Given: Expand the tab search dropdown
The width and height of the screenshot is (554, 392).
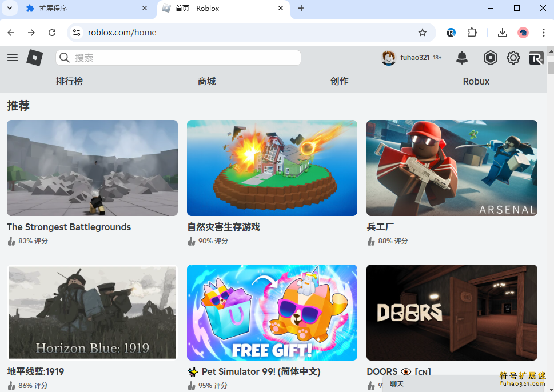Looking at the screenshot, I should pos(10,8).
